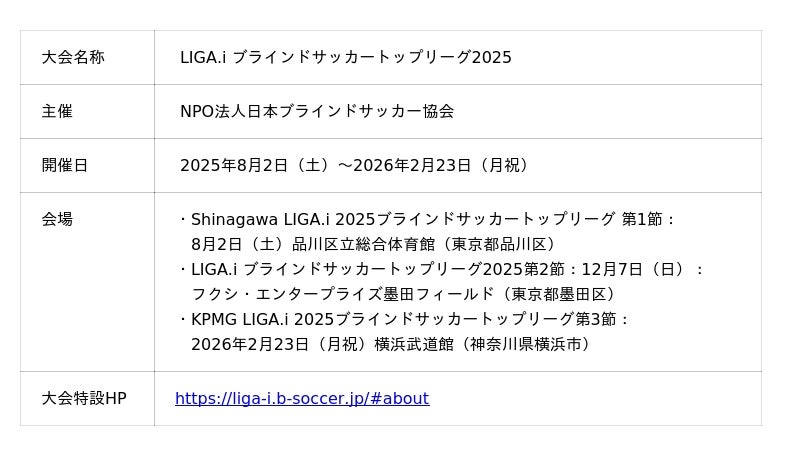Select the LIGA.i ブラインドサッカートップリーグ2025 title text
This screenshot has height=456, width=800.
click(345, 58)
